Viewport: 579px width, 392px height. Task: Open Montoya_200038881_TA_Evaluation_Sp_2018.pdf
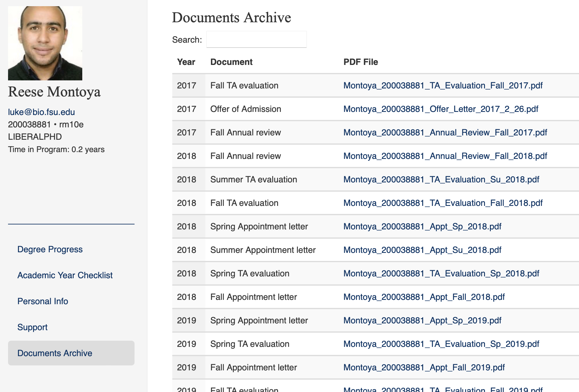pyautogui.click(x=441, y=273)
